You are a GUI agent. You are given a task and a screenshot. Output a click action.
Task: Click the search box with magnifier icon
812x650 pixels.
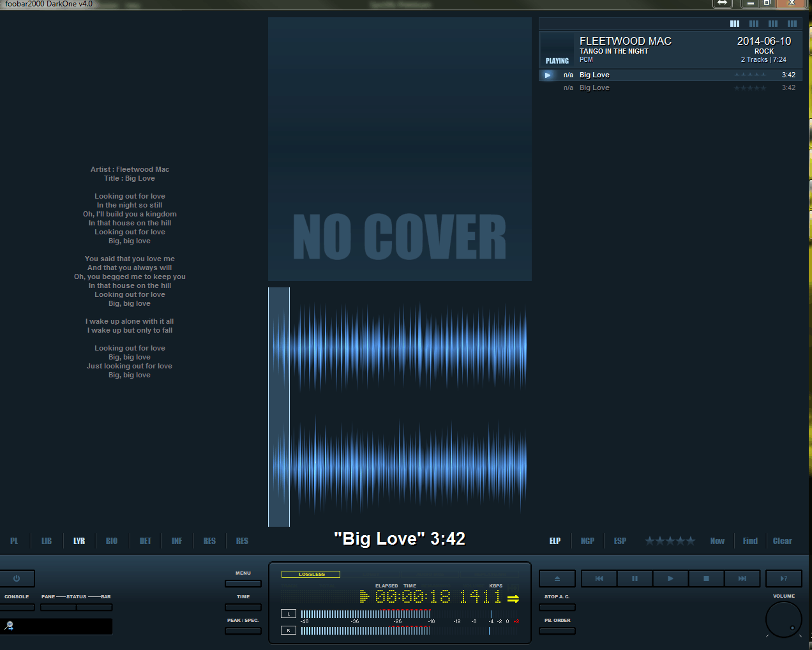56,626
